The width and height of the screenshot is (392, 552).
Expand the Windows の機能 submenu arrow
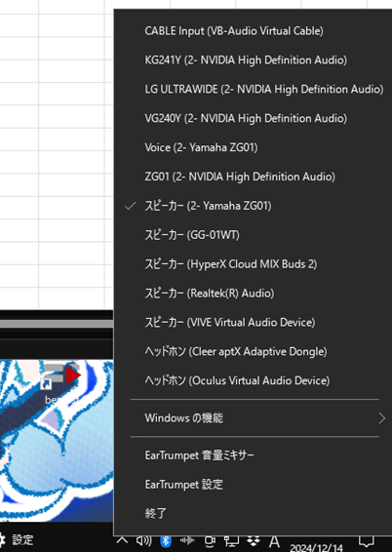pos(382,418)
